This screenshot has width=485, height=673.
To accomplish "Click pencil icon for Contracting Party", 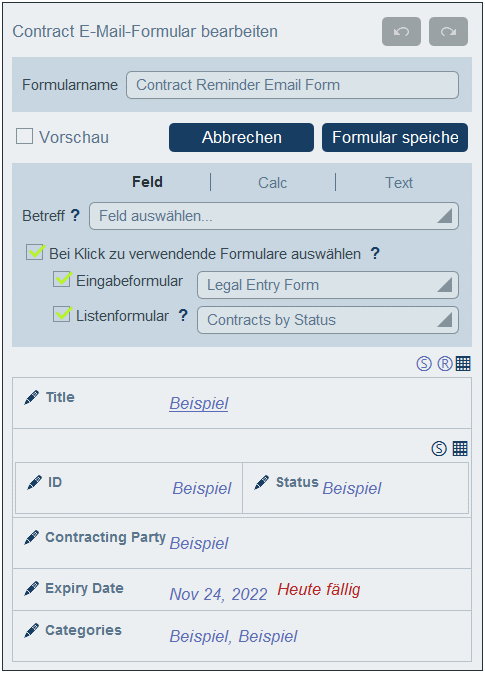I will (x=32, y=537).
